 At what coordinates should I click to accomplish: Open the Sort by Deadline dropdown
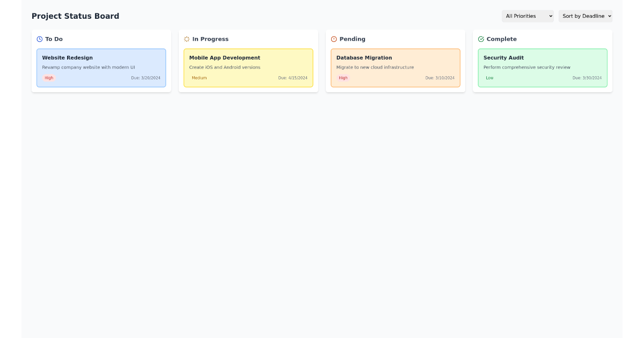click(x=586, y=16)
